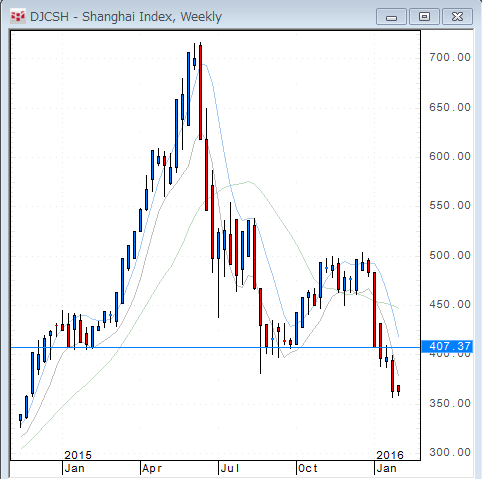
Task: Close the DJCSH chart window
Action: 457,17
